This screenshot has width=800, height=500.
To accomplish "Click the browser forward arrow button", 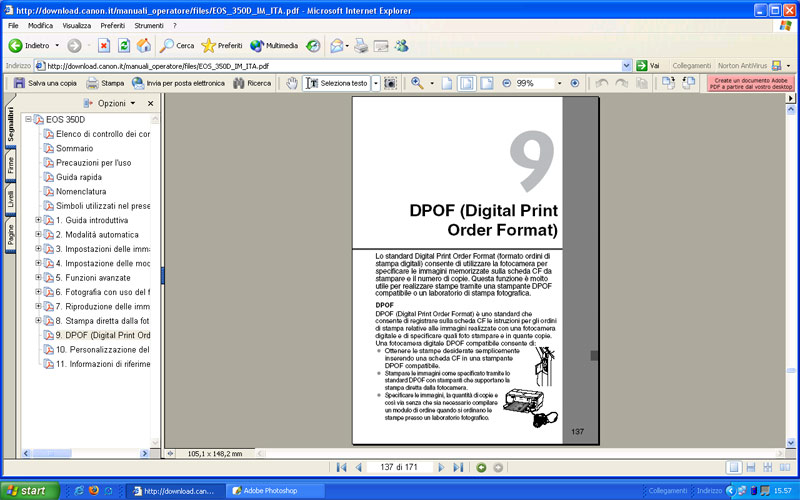I will (74, 46).
